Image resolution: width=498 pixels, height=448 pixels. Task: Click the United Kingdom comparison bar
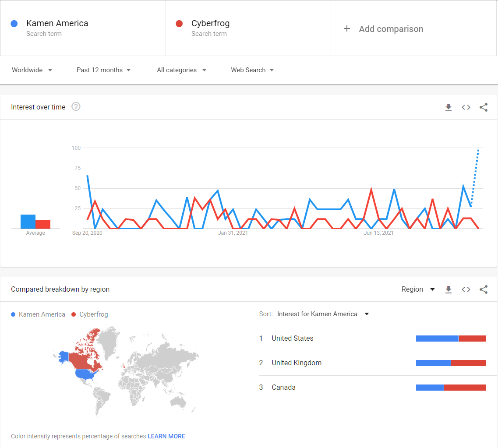pos(451,363)
